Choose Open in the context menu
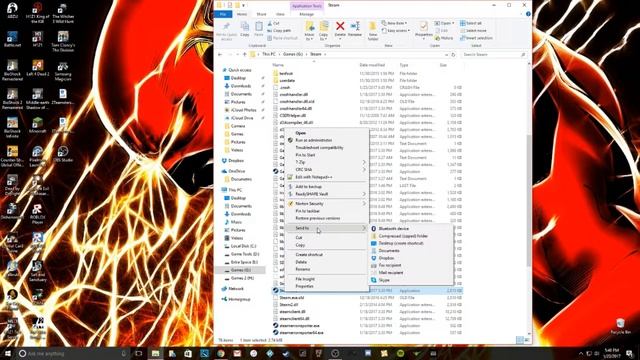 pos(301,133)
